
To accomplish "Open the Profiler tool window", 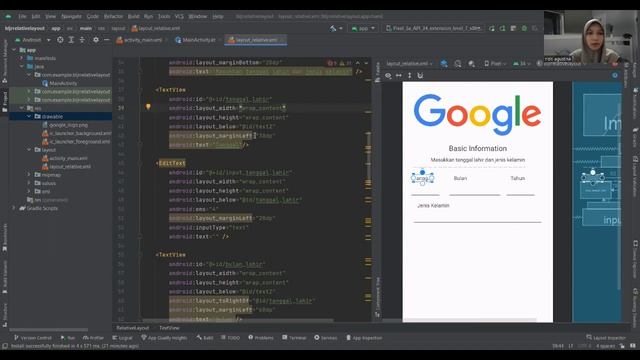I will coord(93,338).
